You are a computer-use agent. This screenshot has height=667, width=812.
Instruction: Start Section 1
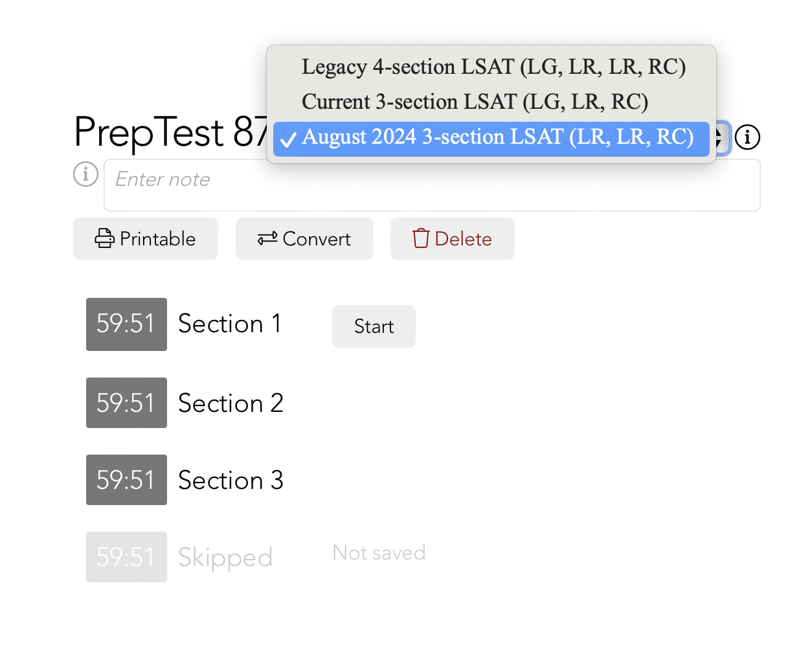(374, 326)
